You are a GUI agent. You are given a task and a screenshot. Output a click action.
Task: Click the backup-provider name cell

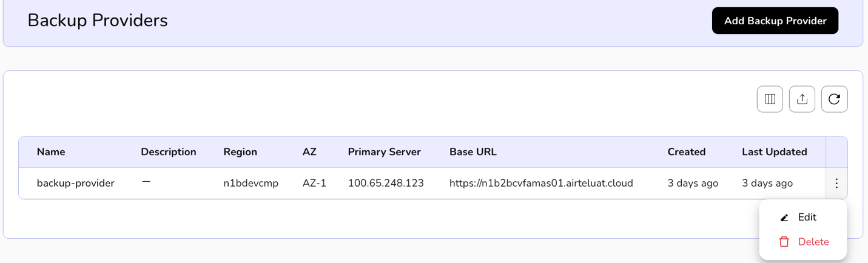tap(75, 183)
